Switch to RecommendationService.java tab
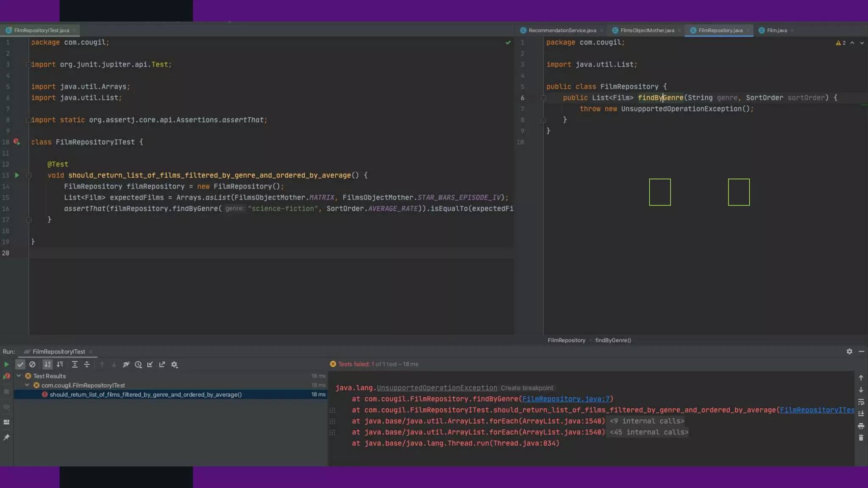The height and width of the screenshot is (488, 868). click(x=562, y=30)
